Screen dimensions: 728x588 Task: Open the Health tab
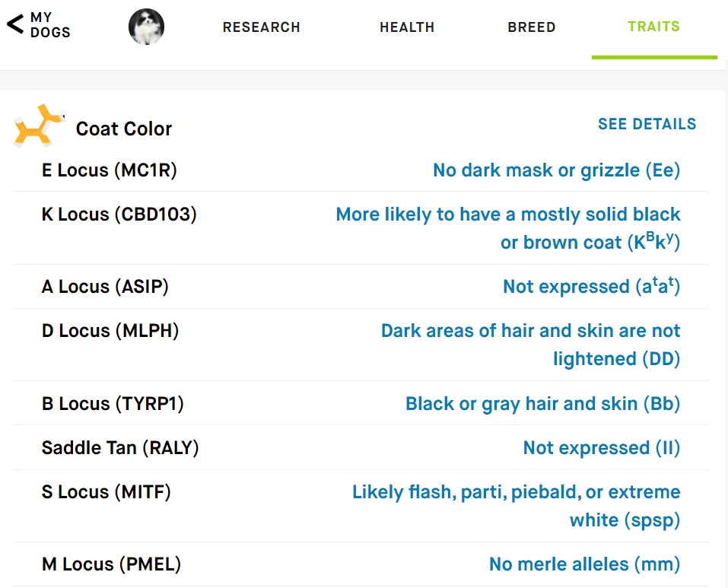pyautogui.click(x=407, y=27)
